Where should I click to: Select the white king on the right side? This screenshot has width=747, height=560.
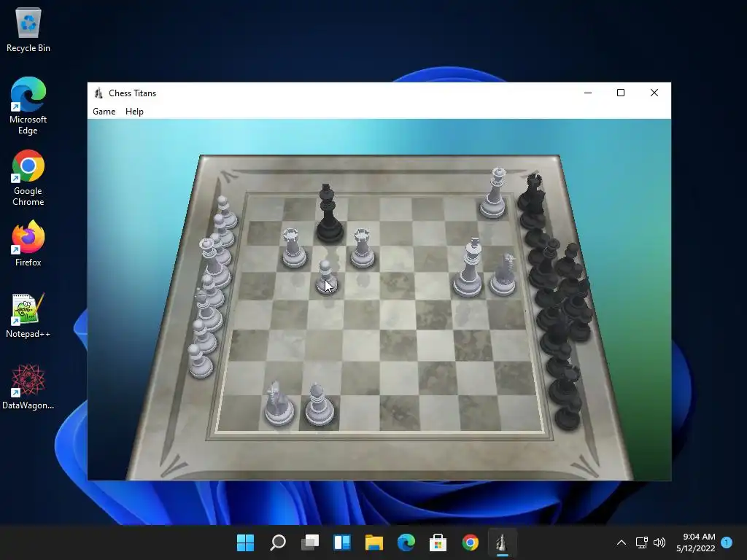468,268
